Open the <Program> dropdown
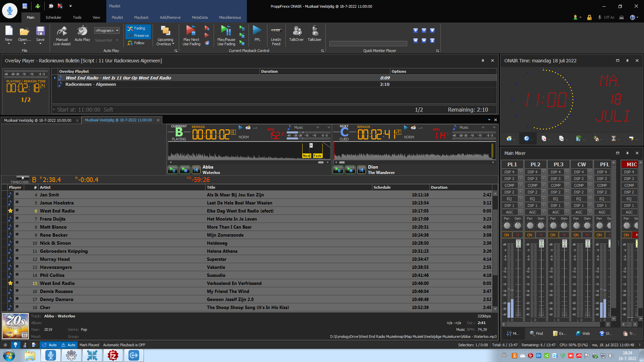644x362 pixels. point(107,31)
